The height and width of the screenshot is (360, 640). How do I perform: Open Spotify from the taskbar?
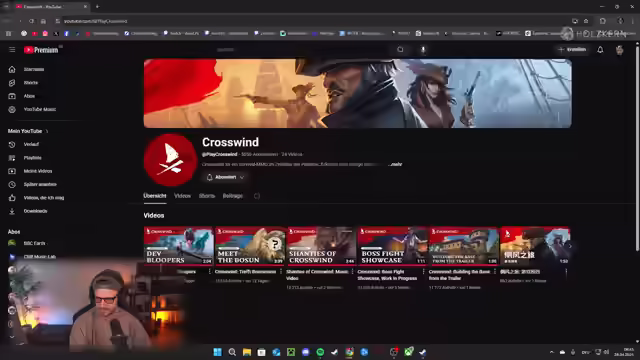(x=320, y=352)
